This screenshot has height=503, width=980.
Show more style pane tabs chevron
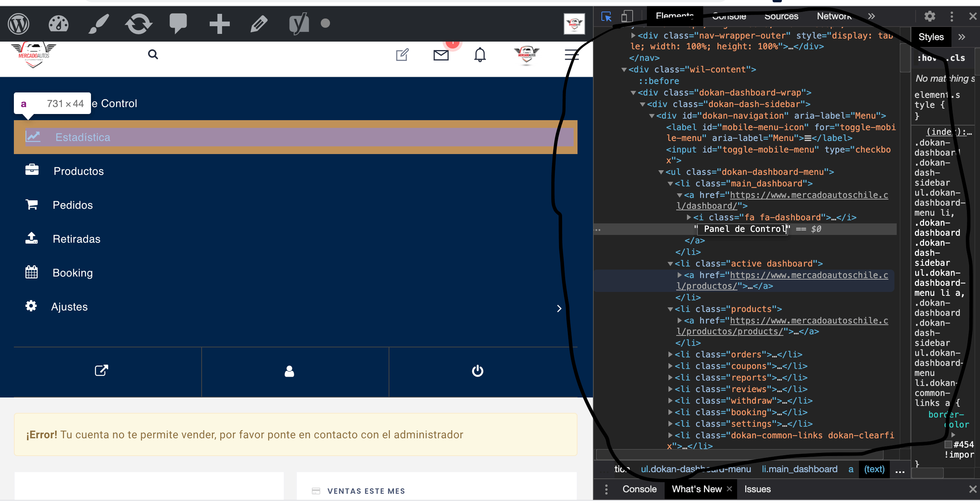(962, 37)
